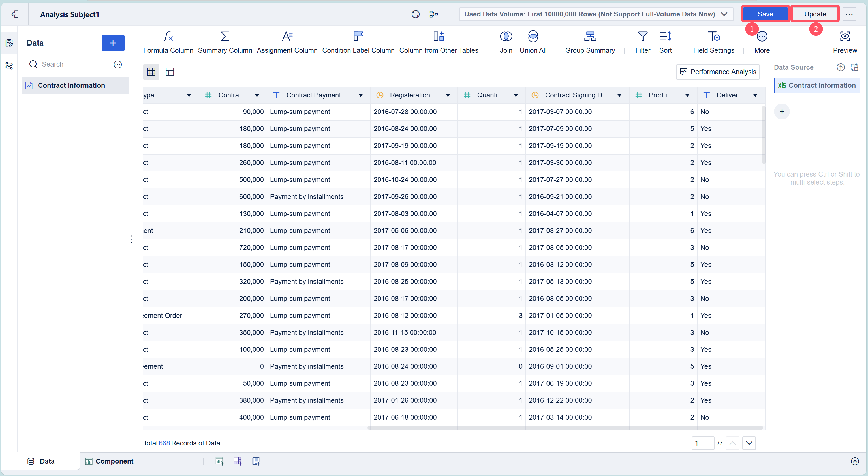Open Contract Signing Date column menu
868x476 pixels.
coord(619,95)
